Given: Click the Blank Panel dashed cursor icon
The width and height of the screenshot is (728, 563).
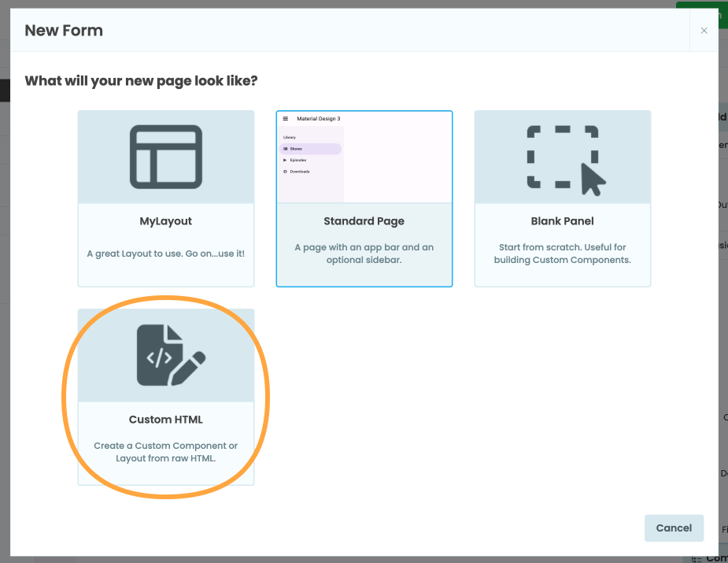Looking at the screenshot, I should (562, 157).
